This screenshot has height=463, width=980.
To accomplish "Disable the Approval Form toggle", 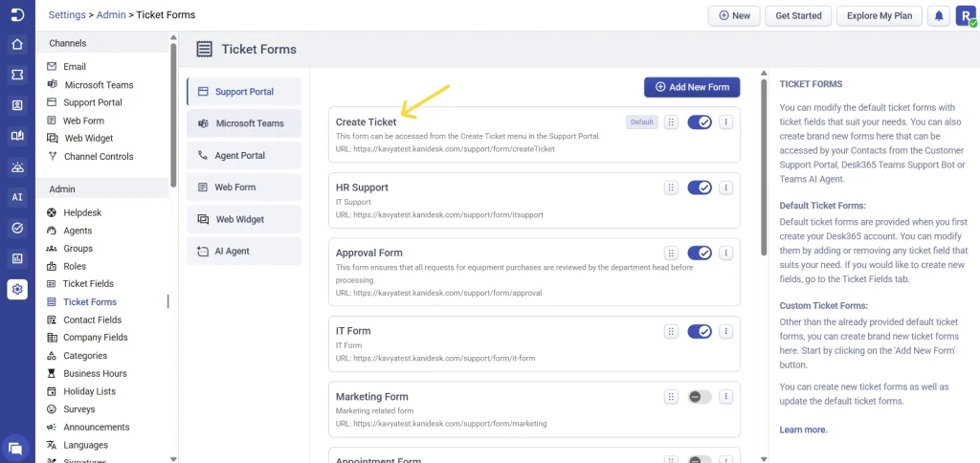I will tap(700, 254).
